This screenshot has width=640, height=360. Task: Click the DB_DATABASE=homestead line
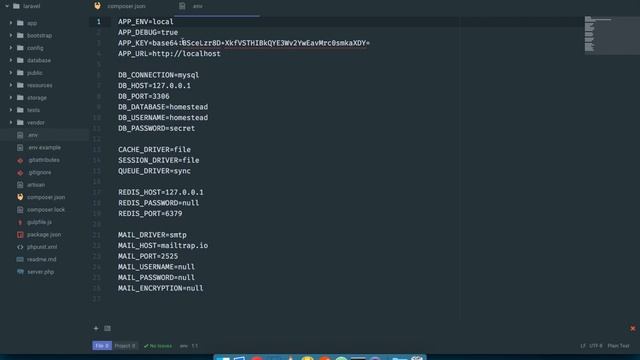tap(163, 107)
